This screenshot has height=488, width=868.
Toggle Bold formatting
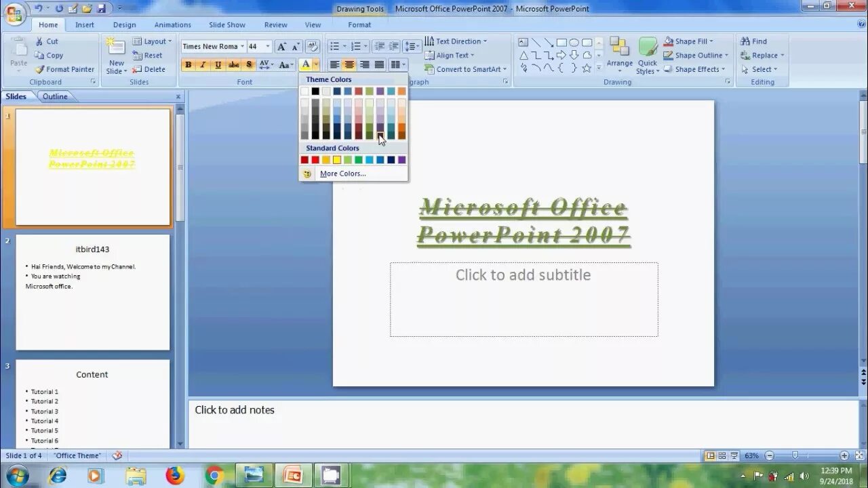(188, 65)
